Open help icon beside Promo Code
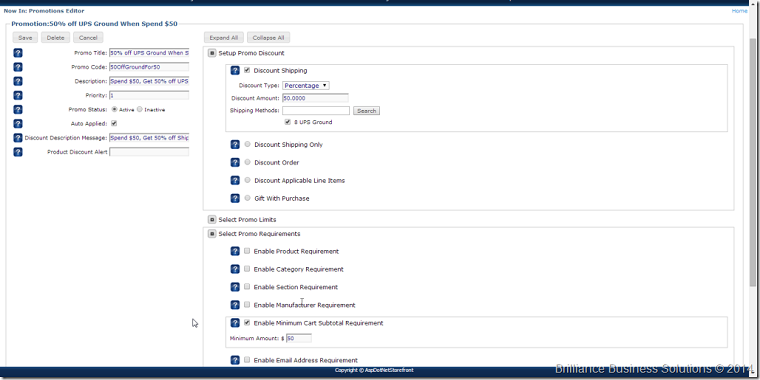Image resolution: width=760 pixels, height=380 pixels. coord(18,67)
